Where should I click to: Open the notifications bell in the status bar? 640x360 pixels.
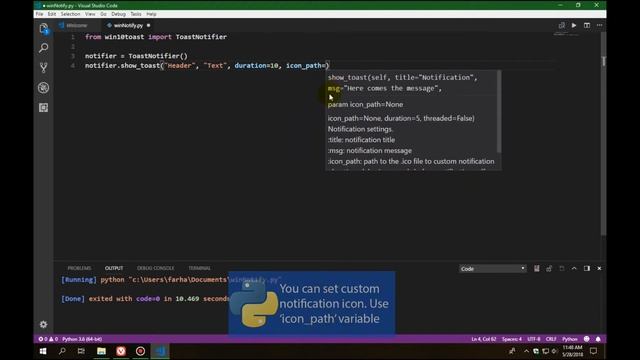[598, 339]
